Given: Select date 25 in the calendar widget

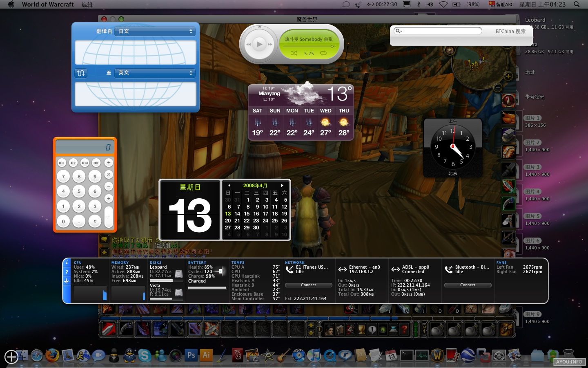Looking at the screenshot, I should 275,221.
